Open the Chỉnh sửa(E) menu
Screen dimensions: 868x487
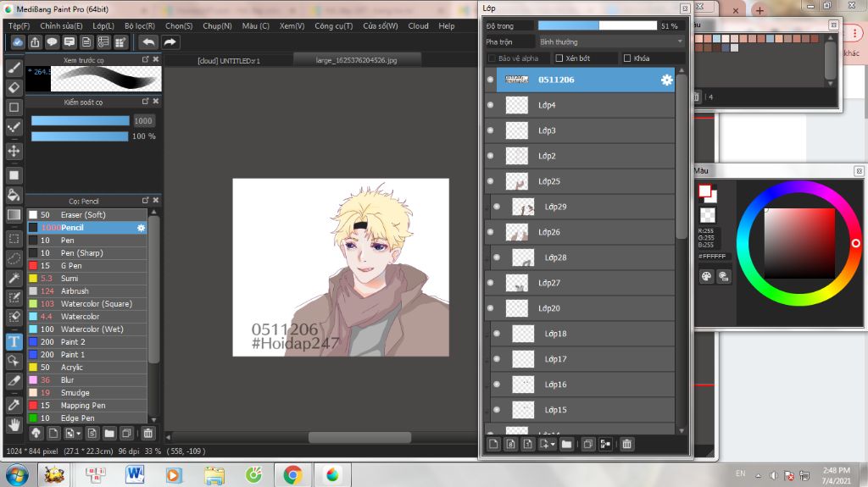61,26
